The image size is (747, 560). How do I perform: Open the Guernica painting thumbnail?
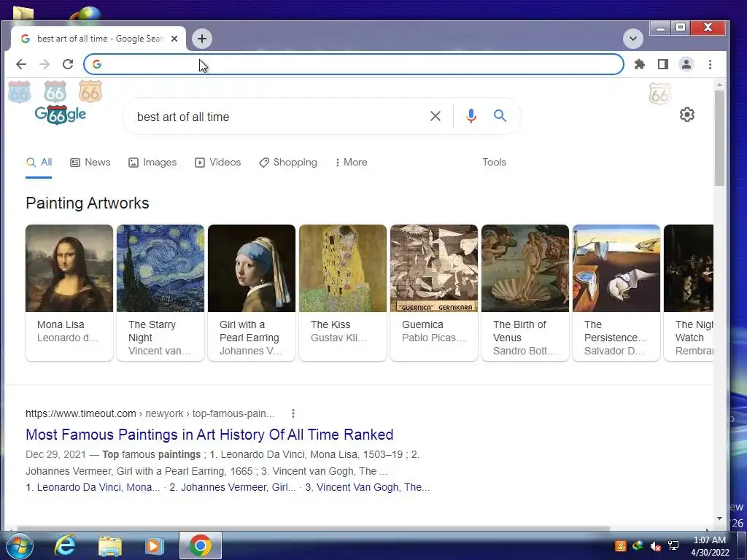pyautogui.click(x=434, y=268)
